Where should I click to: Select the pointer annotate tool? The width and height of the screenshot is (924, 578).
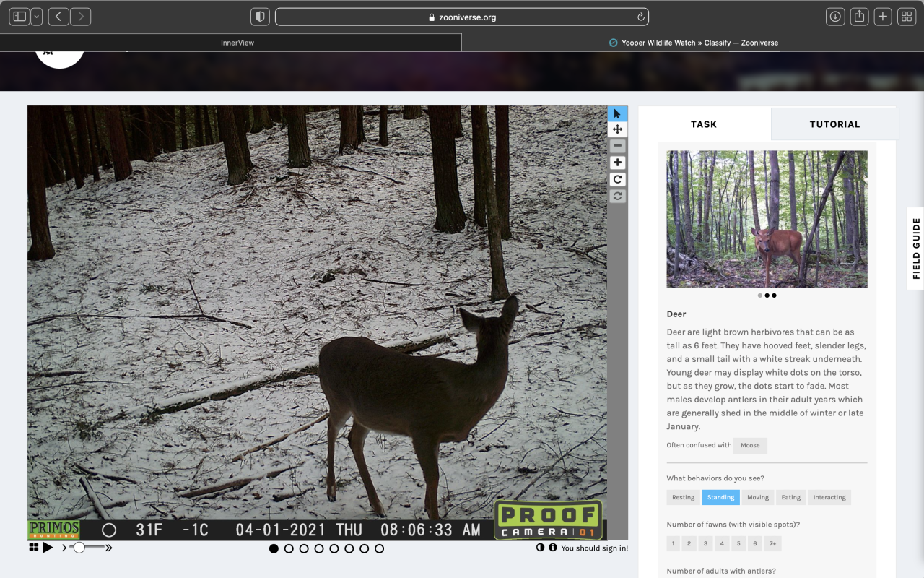click(617, 113)
